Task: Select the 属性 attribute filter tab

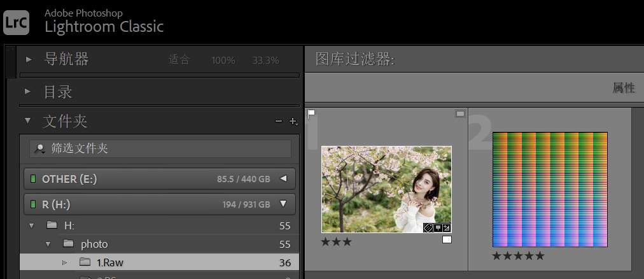Action: (623, 88)
